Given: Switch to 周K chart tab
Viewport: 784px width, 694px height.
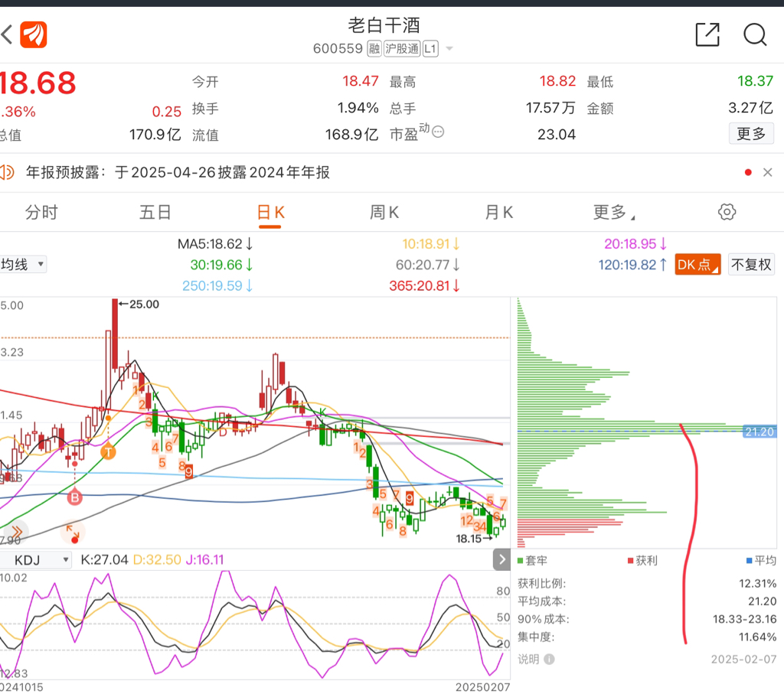Looking at the screenshot, I should pos(384,213).
